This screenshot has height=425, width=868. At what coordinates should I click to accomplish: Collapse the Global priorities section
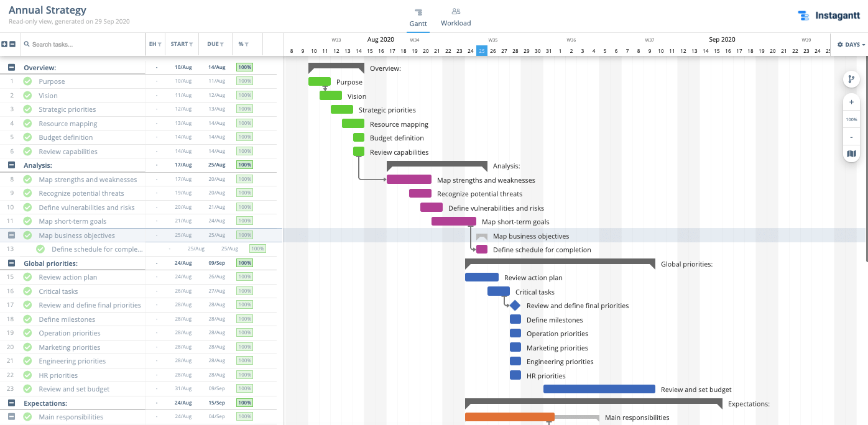tap(11, 263)
